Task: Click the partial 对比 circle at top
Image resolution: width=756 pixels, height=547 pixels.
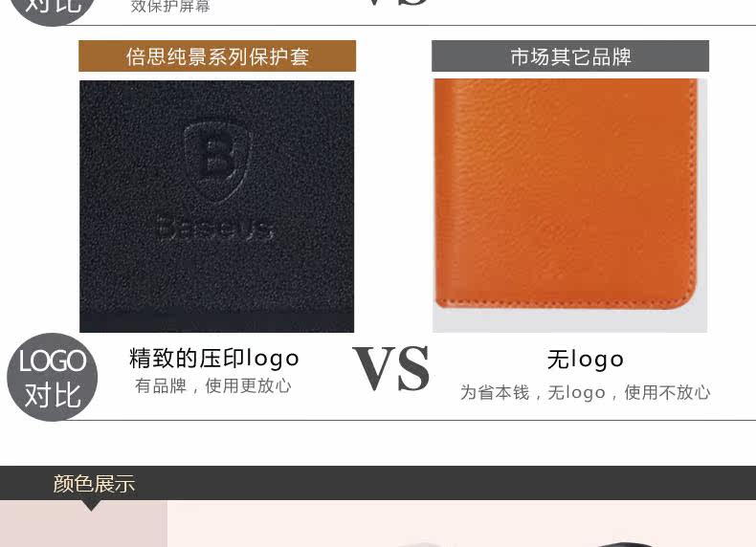Action: (52, 10)
